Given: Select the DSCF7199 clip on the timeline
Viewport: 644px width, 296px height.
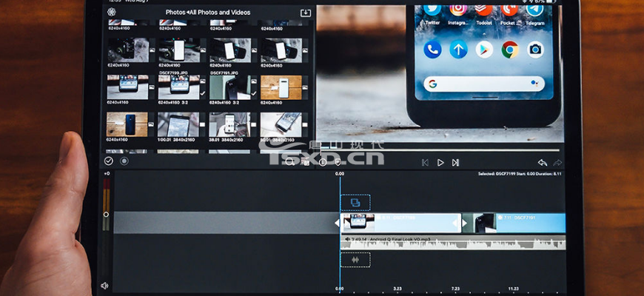Looking at the screenshot, I should click(401, 223).
